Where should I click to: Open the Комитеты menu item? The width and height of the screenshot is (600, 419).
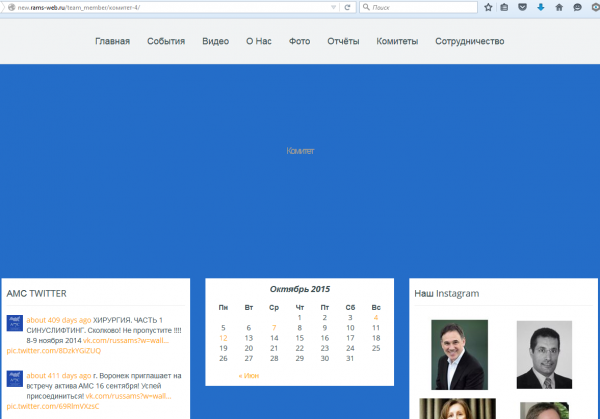[397, 41]
